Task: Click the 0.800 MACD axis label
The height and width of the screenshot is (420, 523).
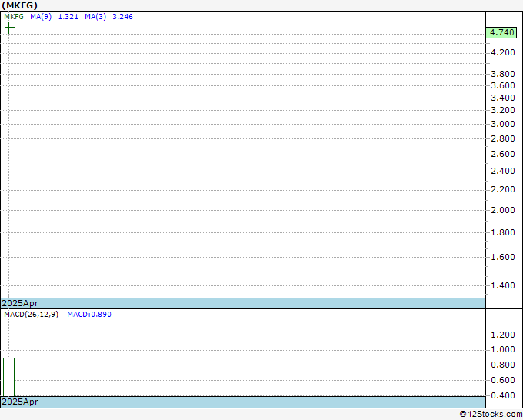Action: (x=503, y=365)
